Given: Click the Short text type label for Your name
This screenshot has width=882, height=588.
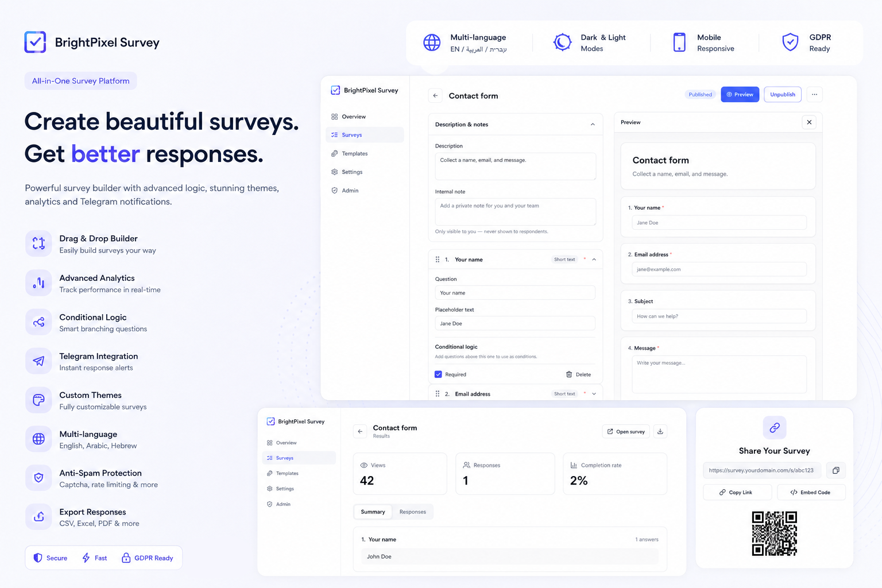Looking at the screenshot, I should click(x=564, y=260).
